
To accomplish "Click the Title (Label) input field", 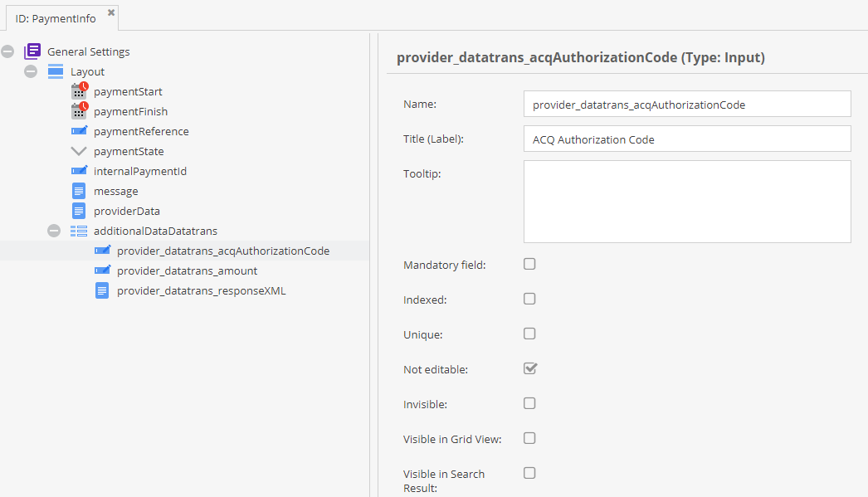I will tap(687, 139).
